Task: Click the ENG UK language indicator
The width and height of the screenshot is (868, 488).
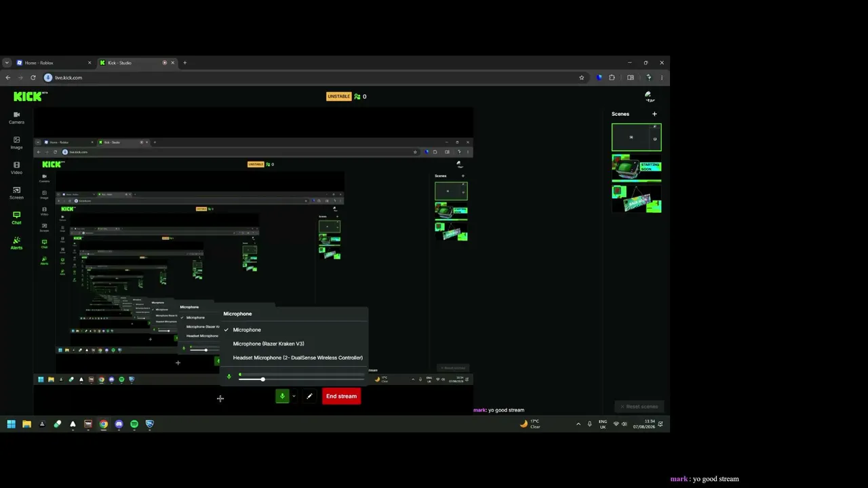Action: point(603,424)
